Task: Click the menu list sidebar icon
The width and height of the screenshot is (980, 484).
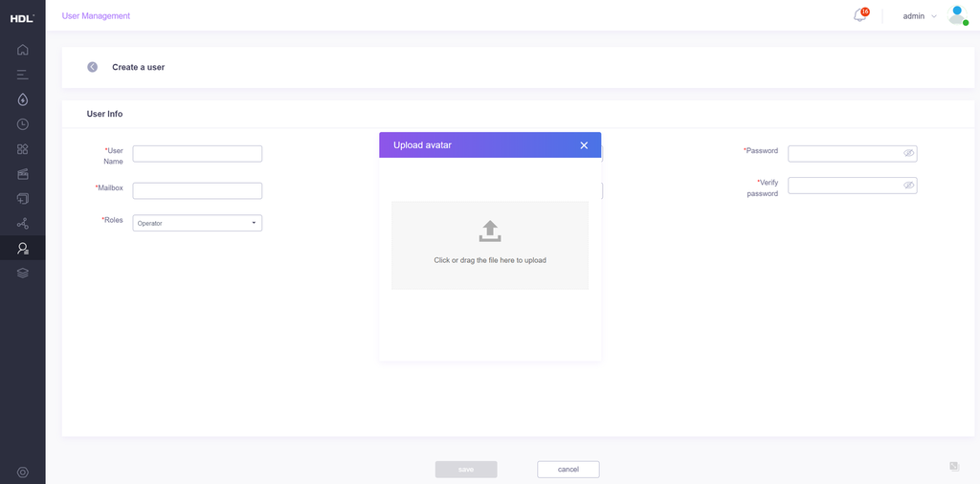Action: tap(23, 75)
